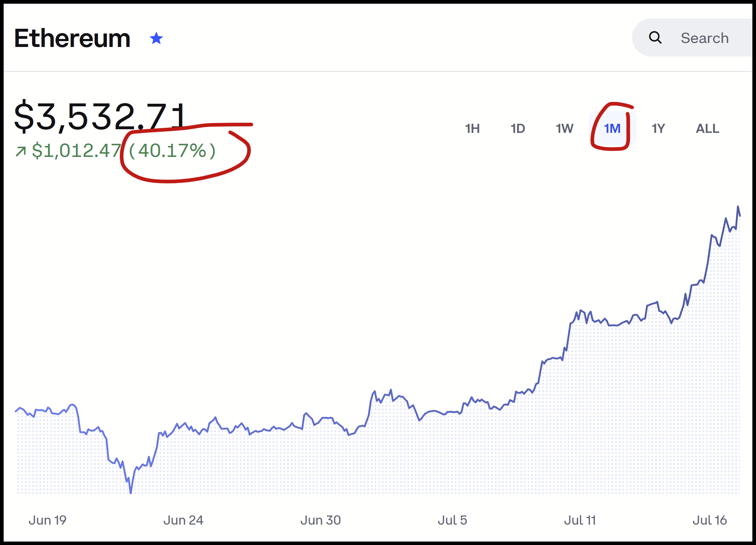Switch chart to 1Y range
Image resolution: width=756 pixels, height=545 pixels.
coord(658,129)
